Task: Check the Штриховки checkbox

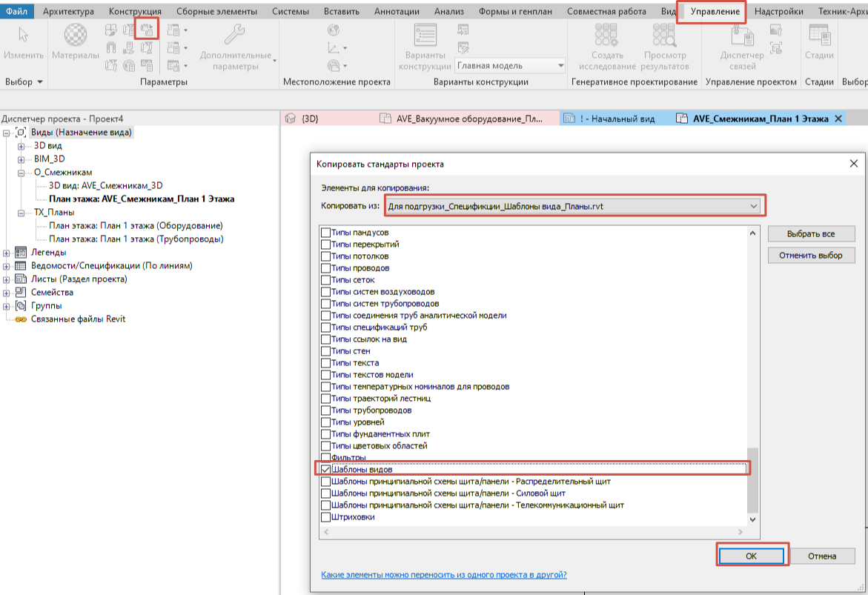Action: [x=325, y=517]
